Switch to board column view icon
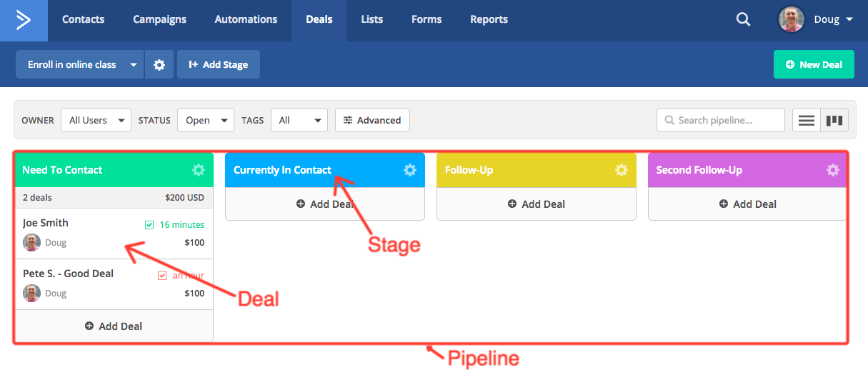The width and height of the screenshot is (868, 385). (x=834, y=120)
